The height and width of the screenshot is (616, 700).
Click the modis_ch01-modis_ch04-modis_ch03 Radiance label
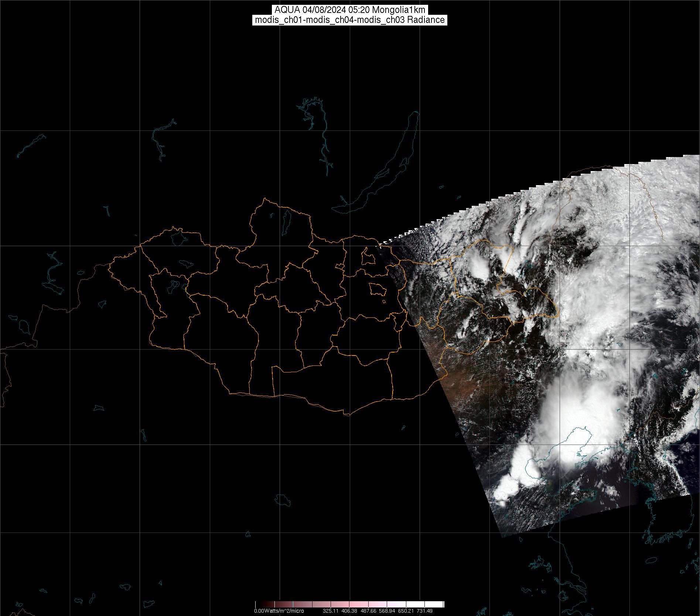(x=350, y=20)
